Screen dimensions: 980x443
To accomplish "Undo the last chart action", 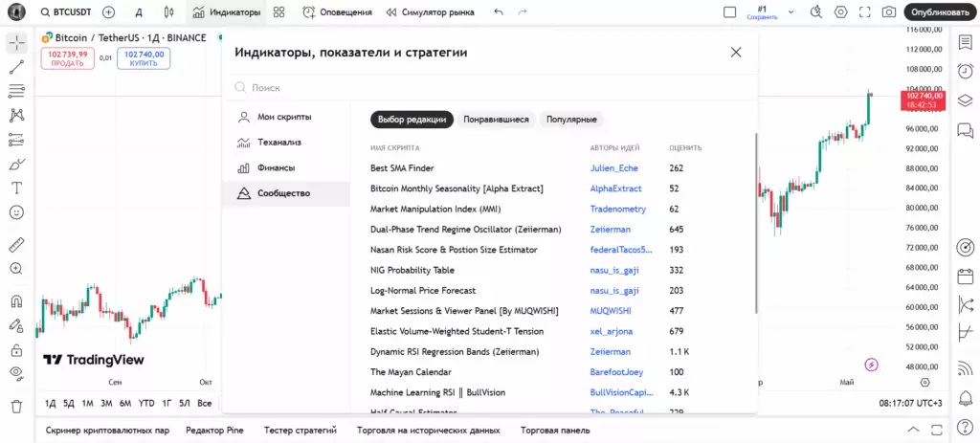I will [499, 11].
